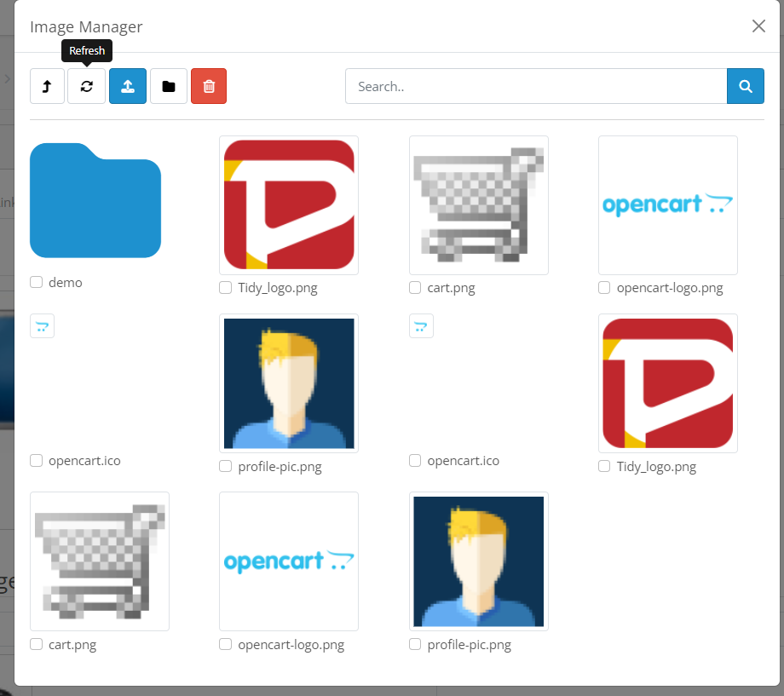
Task: Go up to the parent folder
Action: pyautogui.click(x=47, y=86)
